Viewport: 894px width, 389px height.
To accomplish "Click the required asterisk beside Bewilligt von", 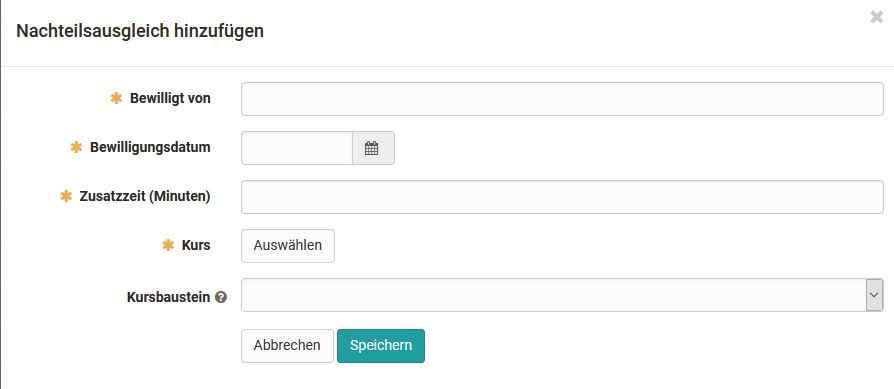I will 116,98.
